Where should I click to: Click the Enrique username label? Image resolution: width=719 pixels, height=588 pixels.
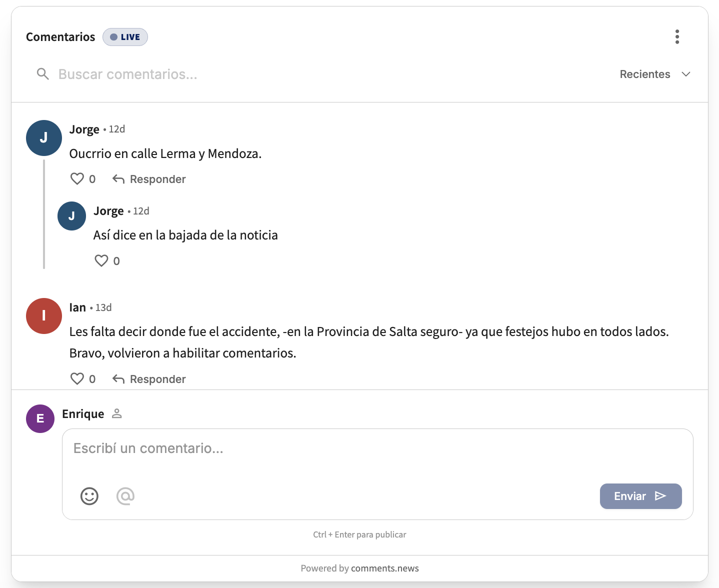(x=83, y=414)
